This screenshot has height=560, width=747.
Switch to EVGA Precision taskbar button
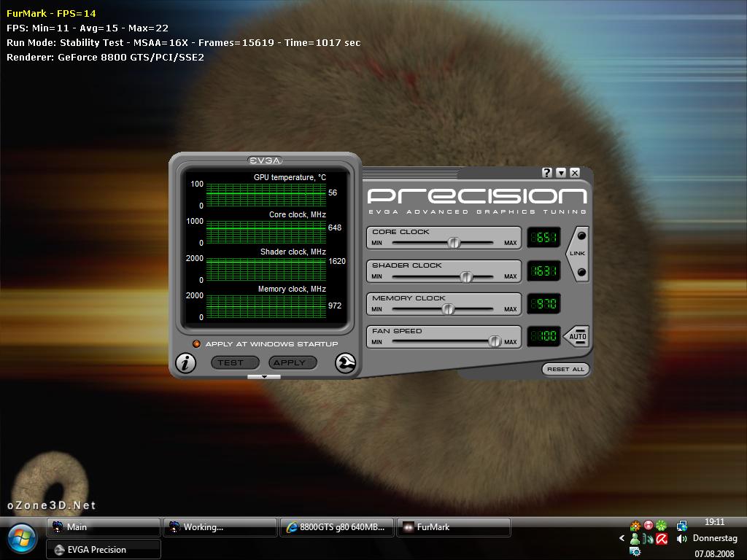[104, 550]
